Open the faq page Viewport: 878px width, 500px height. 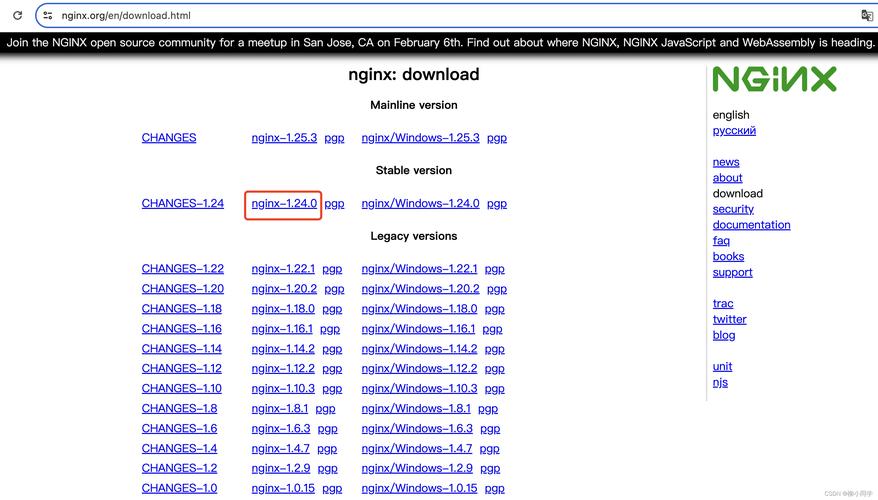(721, 241)
